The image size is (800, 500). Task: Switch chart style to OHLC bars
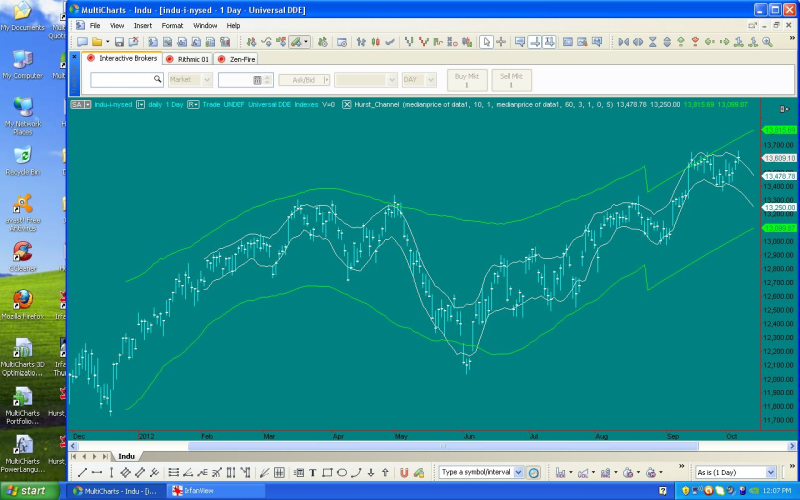pos(361,42)
